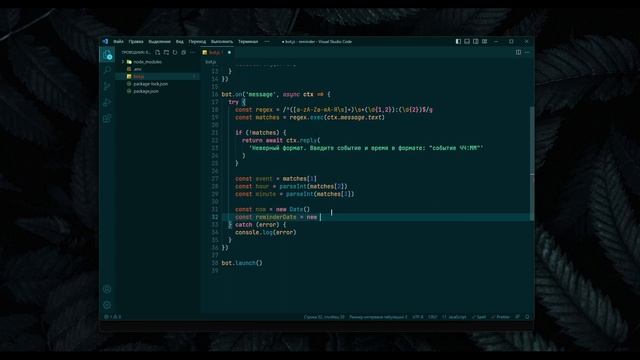Click the console.log(error) line
The image size is (640, 360).
coord(265,232)
